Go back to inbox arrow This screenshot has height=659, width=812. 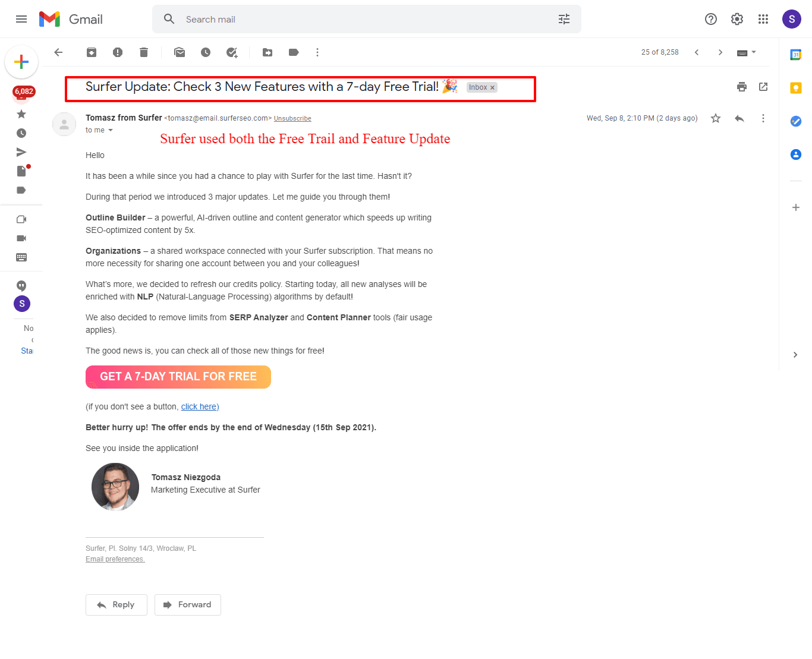[58, 52]
